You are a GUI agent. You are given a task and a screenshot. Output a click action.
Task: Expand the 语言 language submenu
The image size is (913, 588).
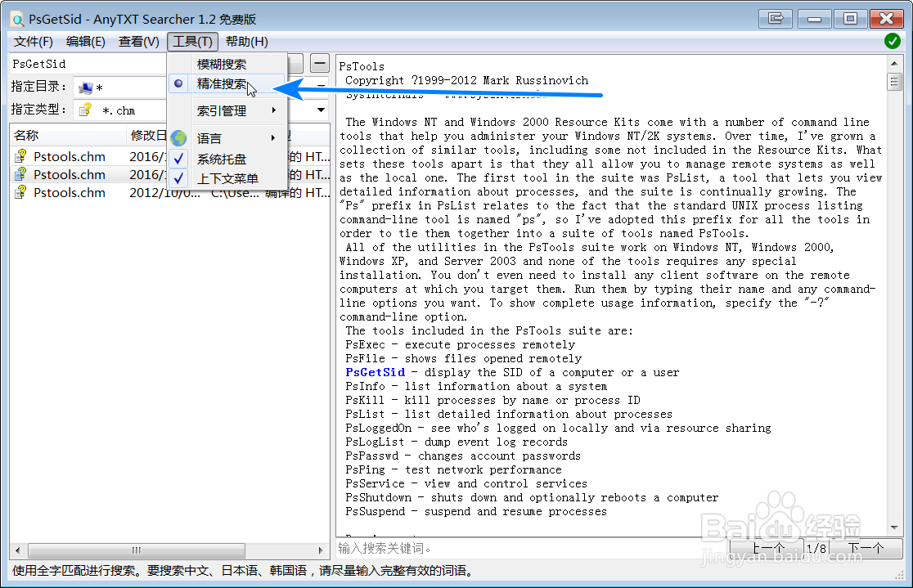tap(228, 138)
